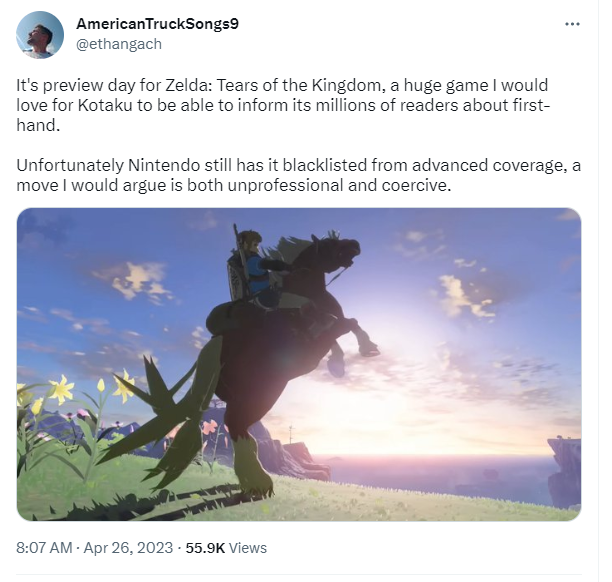Click the AmericanTruckSongs9 display name
This screenshot has width=612, height=582.
coord(157,24)
